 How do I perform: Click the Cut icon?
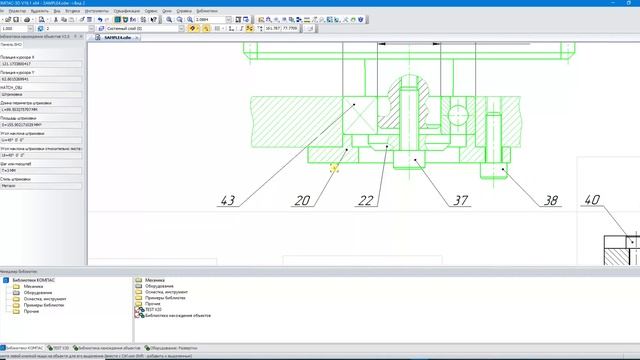(x=56, y=20)
